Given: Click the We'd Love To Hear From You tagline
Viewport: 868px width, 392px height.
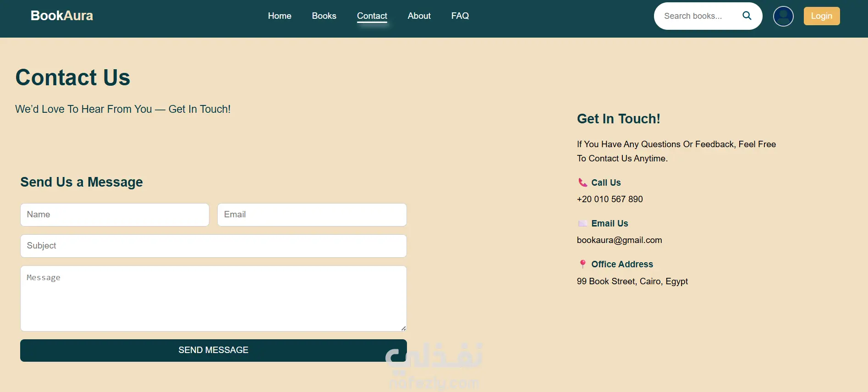Looking at the screenshot, I should pyautogui.click(x=123, y=109).
